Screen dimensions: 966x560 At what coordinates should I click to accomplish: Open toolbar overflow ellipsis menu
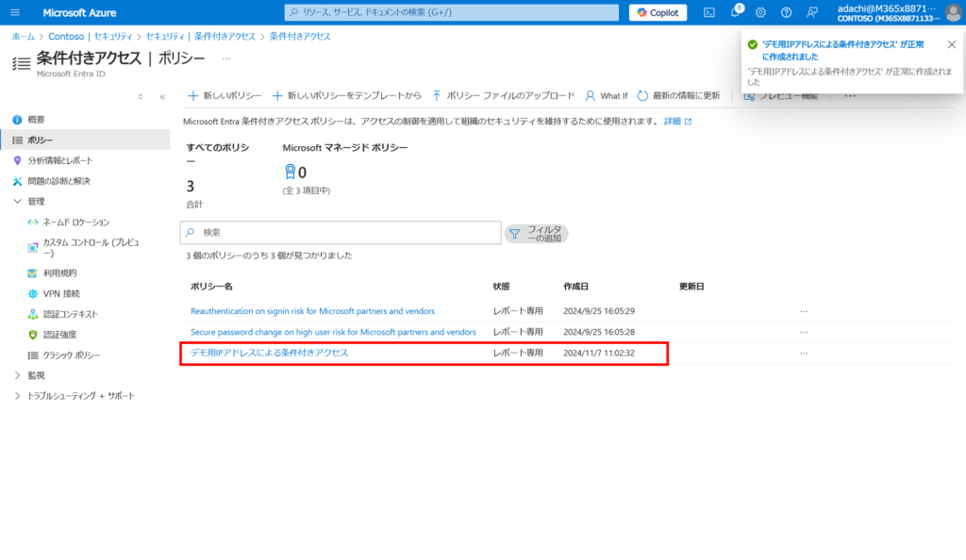click(x=850, y=96)
